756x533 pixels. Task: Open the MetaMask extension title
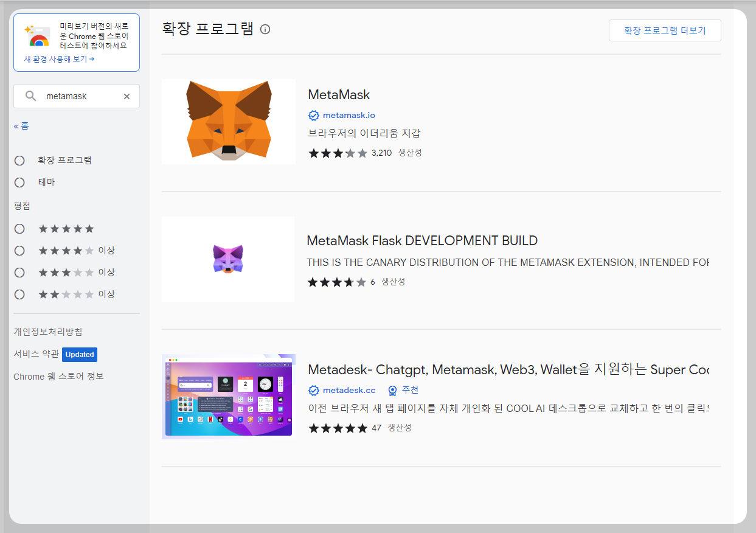click(x=339, y=95)
